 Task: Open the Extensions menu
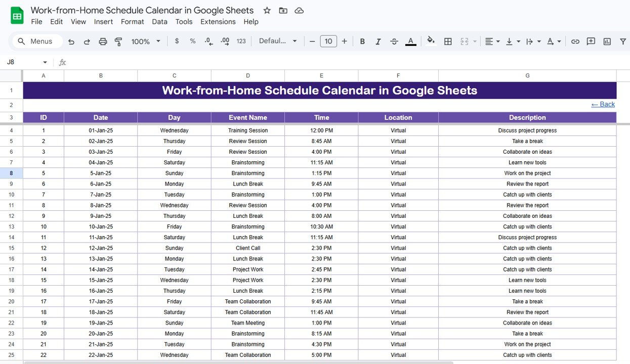tap(218, 22)
